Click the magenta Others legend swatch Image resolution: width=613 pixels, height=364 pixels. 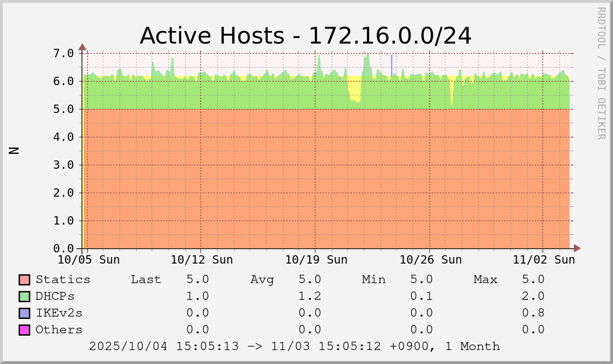(x=24, y=330)
